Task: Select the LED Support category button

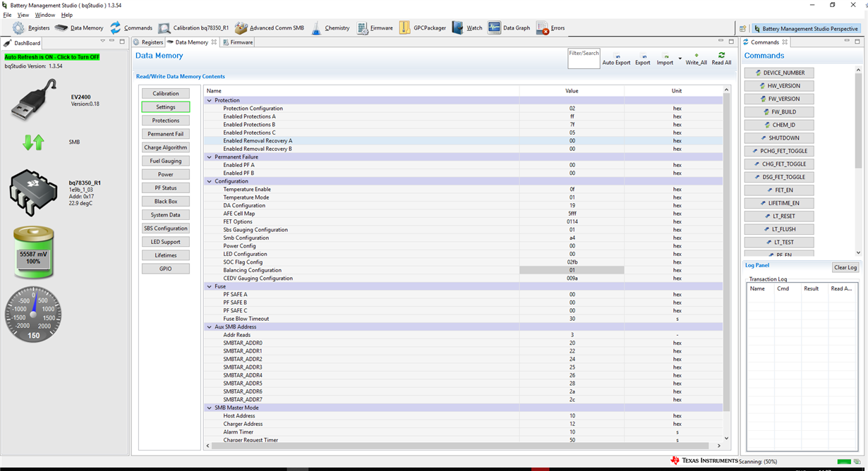Action: 166,242
